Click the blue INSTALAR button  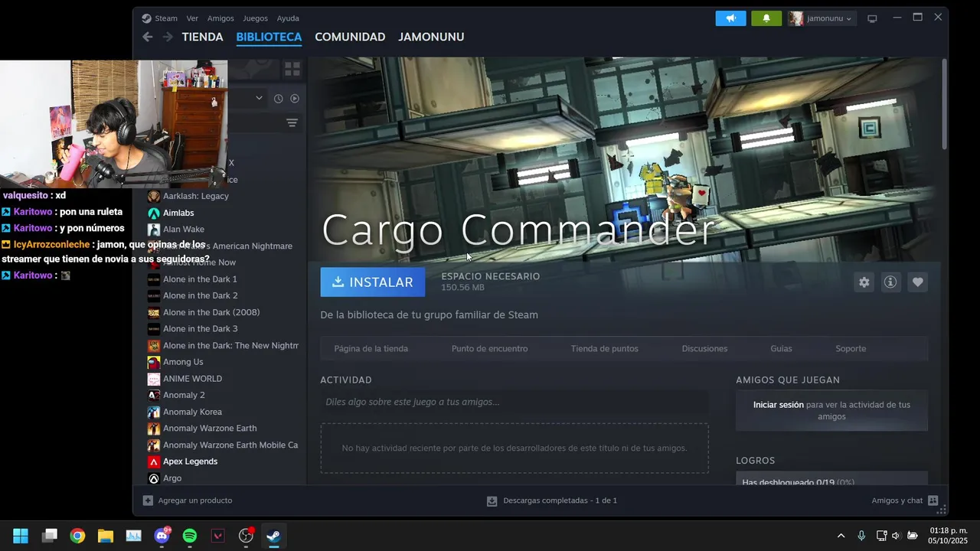click(x=373, y=282)
